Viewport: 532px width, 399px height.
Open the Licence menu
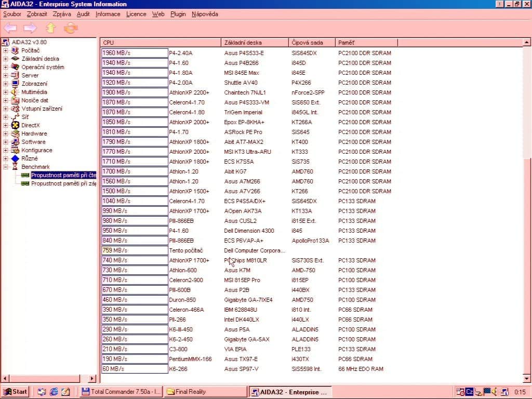(x=136, y=14)
